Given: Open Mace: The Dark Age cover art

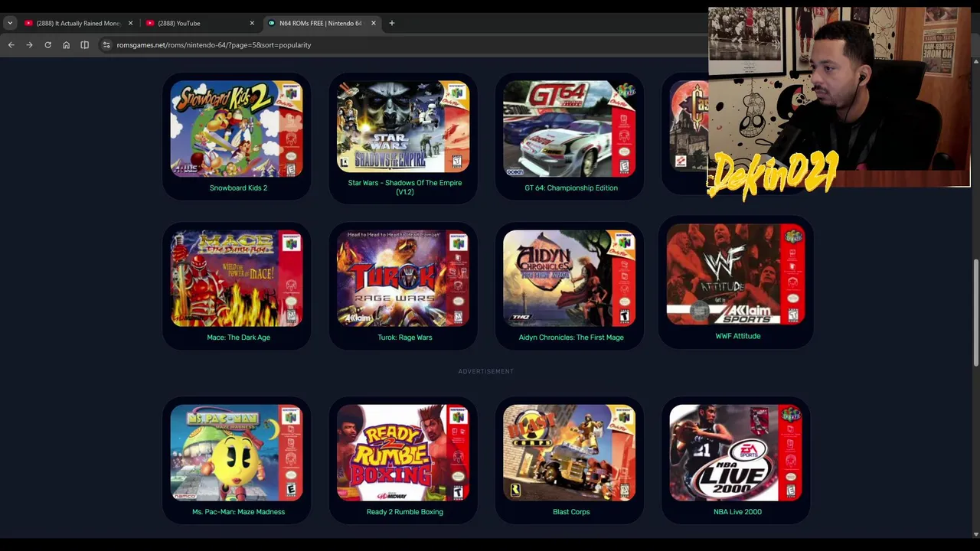Looking at the screenshot, I should click(x=237, y=279).
